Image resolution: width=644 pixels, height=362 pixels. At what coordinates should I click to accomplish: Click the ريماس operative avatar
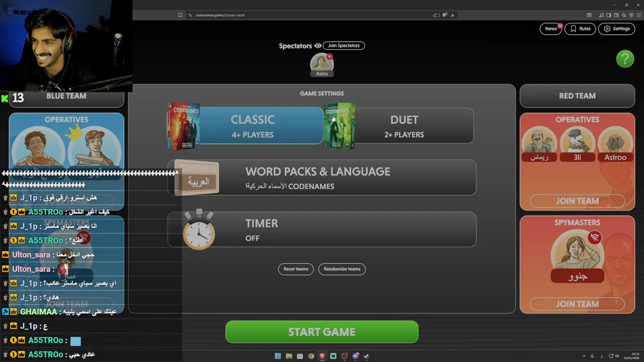539,144
